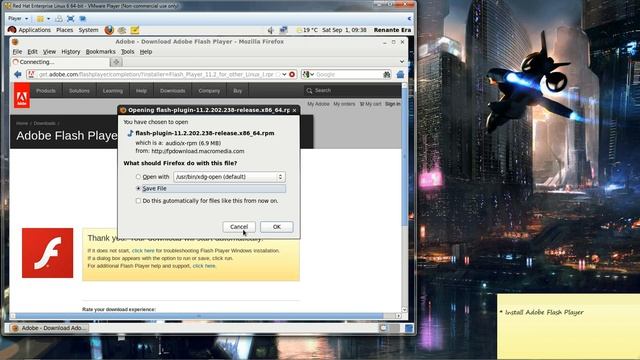This screenshot has width=640, height=360.
Task: Click the Adobe site search magnifier
Action: tap(309, 91)
